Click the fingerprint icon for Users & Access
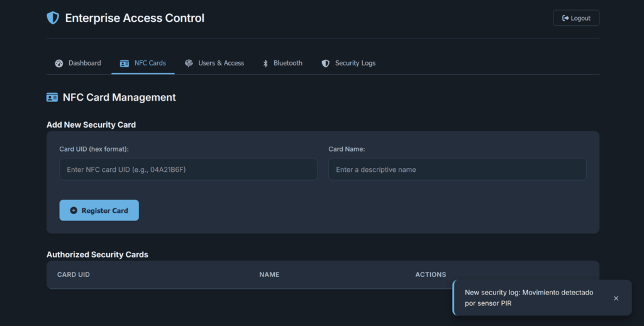This screenshot has width=644, height=326. point(189,64)
